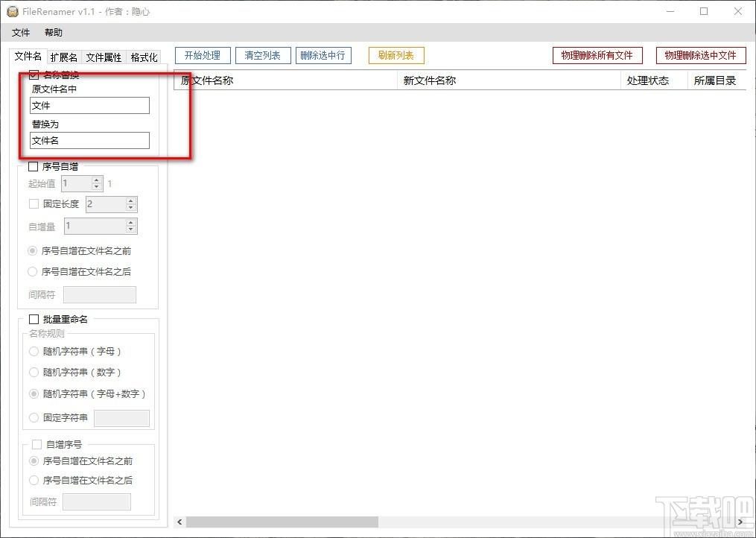The image size is (756, 538).
Task: Select 序号自增在文件名之前 under 自增序号
Action: coord(81,461)
